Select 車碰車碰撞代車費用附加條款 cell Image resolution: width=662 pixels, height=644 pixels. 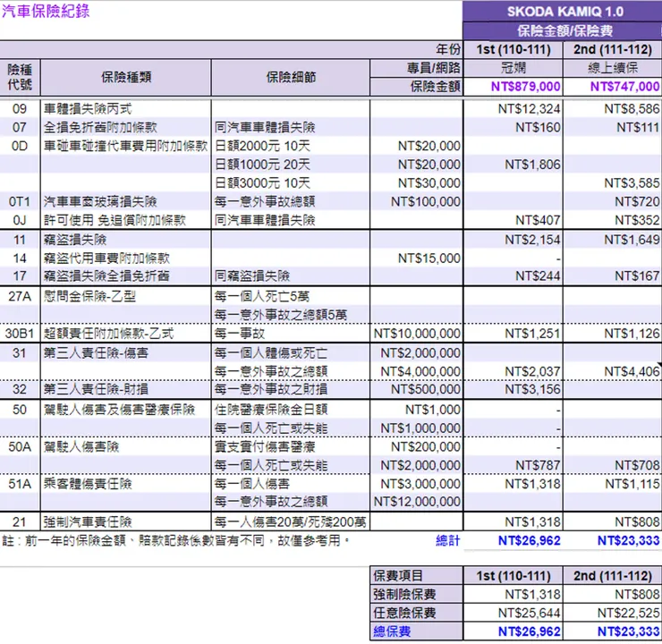pyautogui.click(x=126, y=146)
